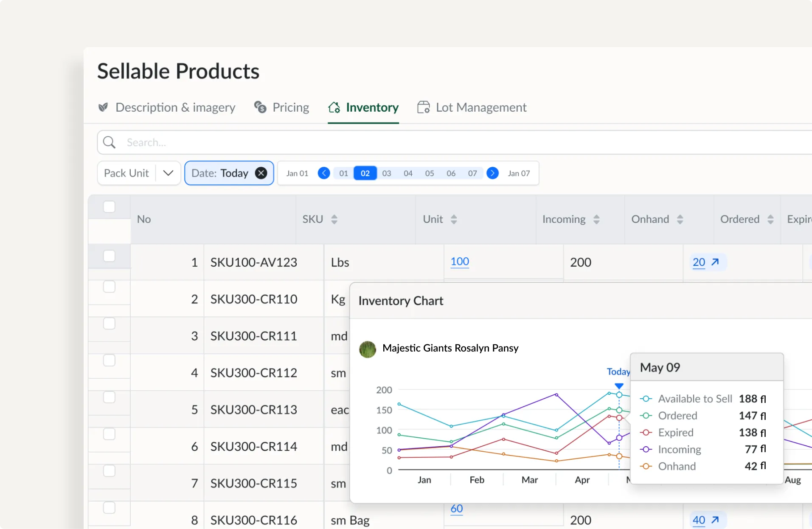812x529 pixels.
Task: Open the Pack Unit dropdown
Action: tap(168, 173)
